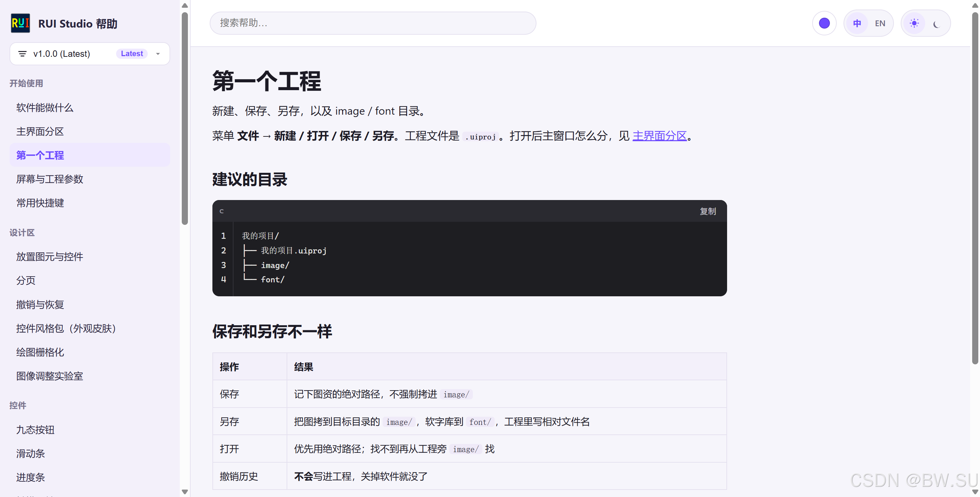The image size is (980, 497).
Task: Click the Latest version badge
Action: pyautogui.click(x=132, y=54)
